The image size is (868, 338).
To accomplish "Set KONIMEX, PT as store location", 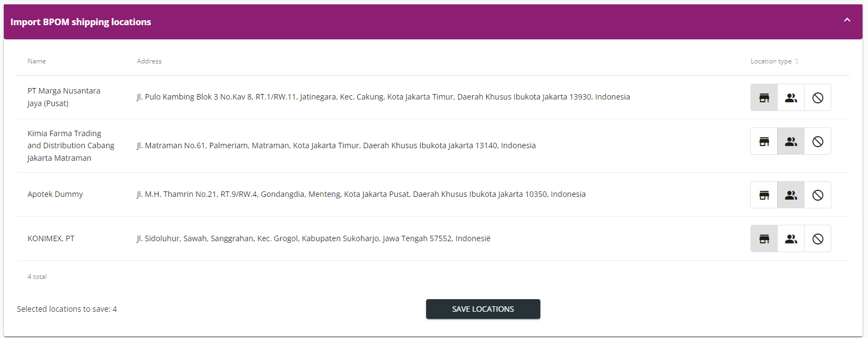I will [764, 238].
